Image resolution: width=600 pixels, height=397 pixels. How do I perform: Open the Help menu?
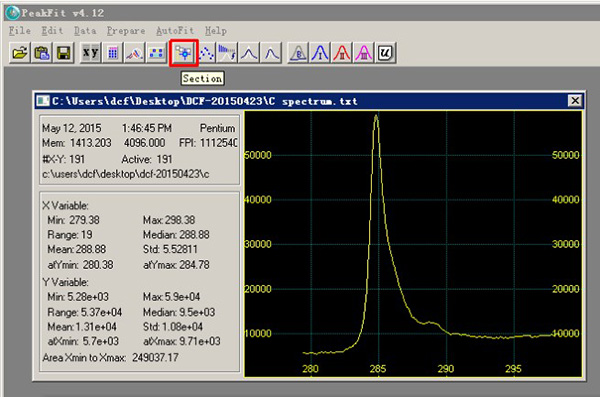[x=216, y=31]
